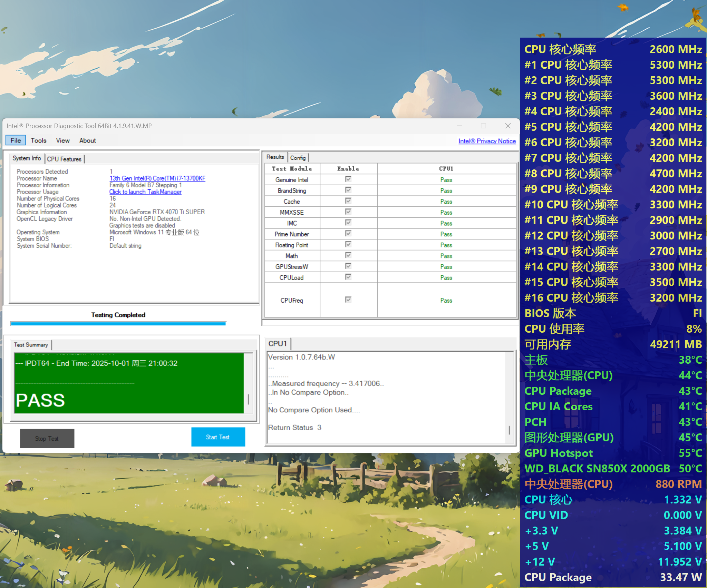Click to launch Task Manager link

pos(145,192)
